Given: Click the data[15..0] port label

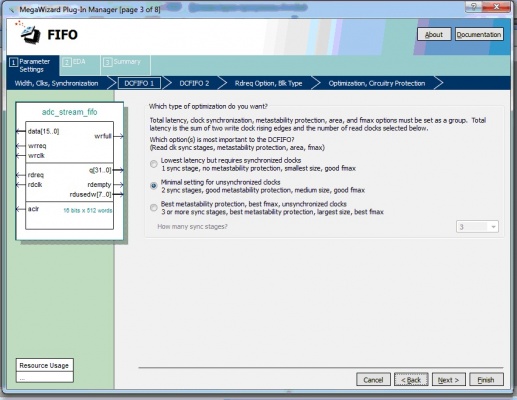Looking at the screenshot, I should 44,131.
